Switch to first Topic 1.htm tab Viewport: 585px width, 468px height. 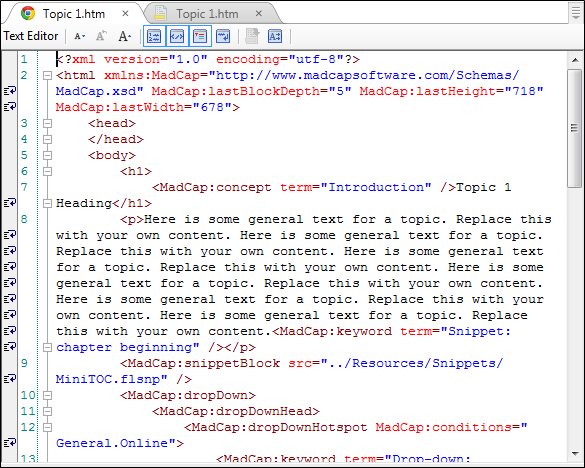74,14
